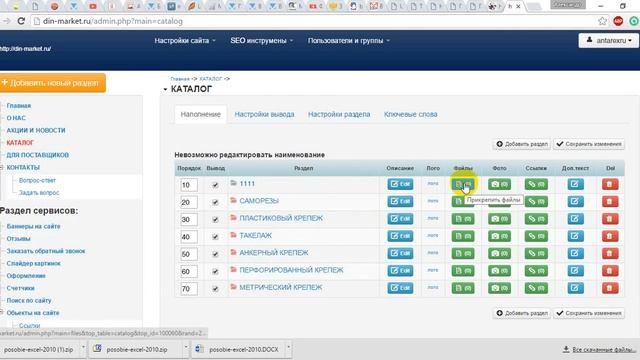Switch to Настройки вывода tab
Screen dimensions: 640x360
pyautogui.click(x=264, y=114)
